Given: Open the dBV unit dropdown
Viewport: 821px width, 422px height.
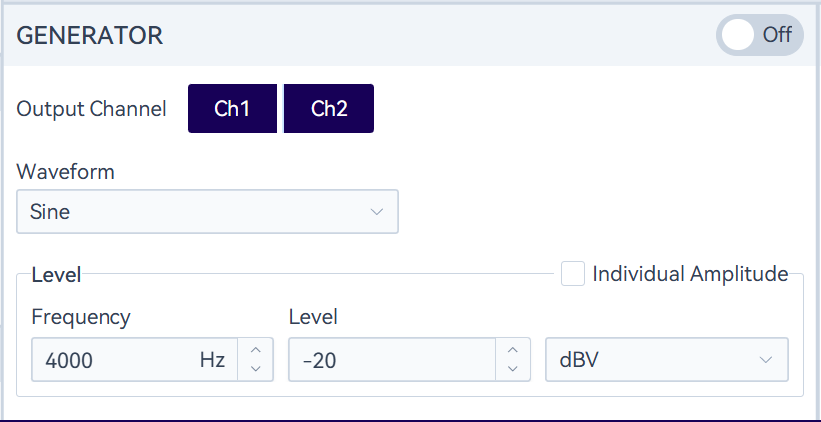Looking at the screenshot, I should [x=650, y=360].
